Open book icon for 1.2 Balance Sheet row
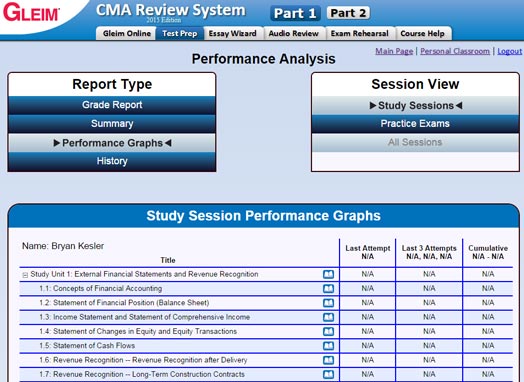Screen dimensions: 524x382 point(328,303)
